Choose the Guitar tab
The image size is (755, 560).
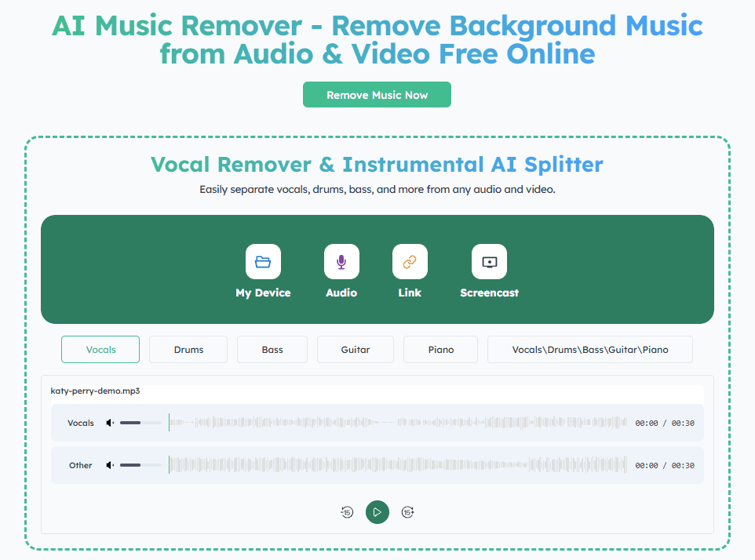[x=356, y=350]
